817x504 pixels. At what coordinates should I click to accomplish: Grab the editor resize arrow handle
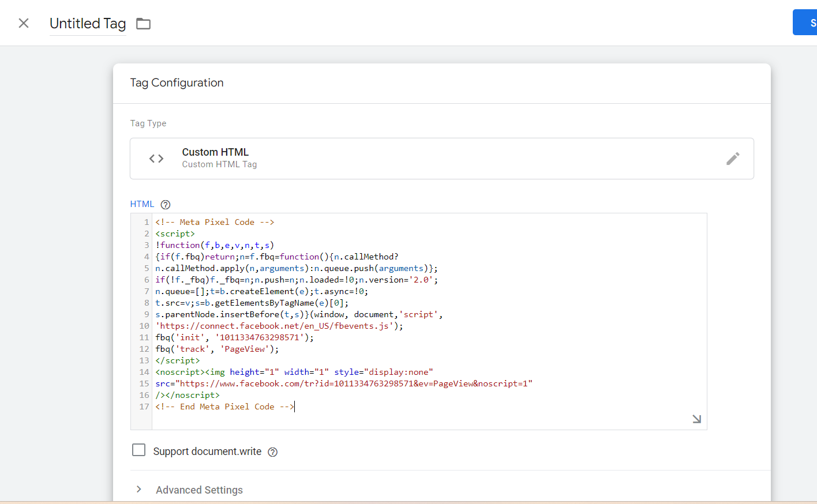[x=696, y=419]
